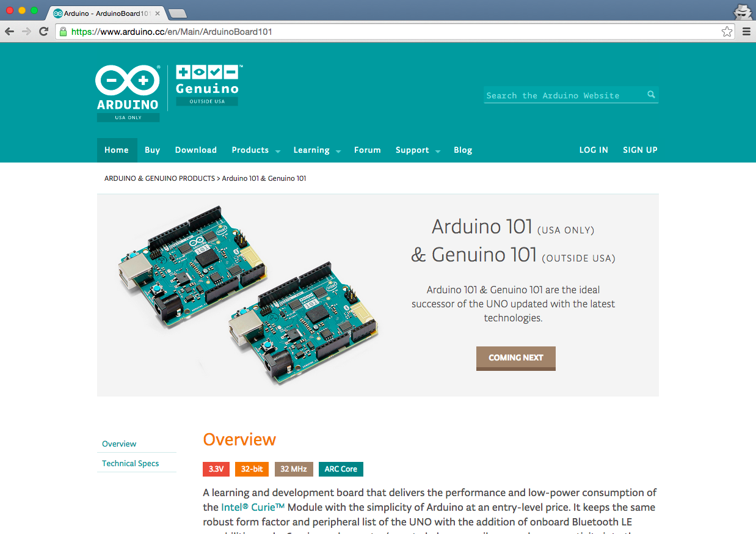Click the 'Arduino 101 & Genuino 101' breadcrumb text

(x=264, y=178)
